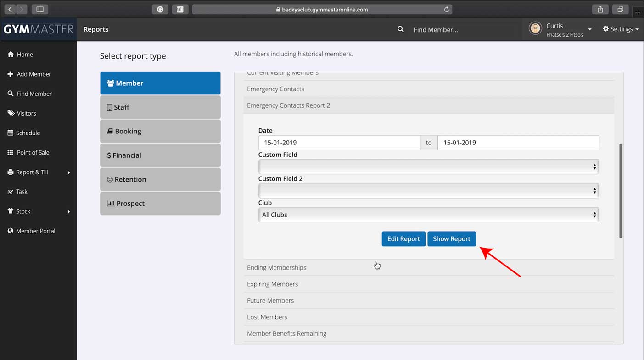
Task: Click Point of Sale grid icon
Action: (x=11, y=153)
